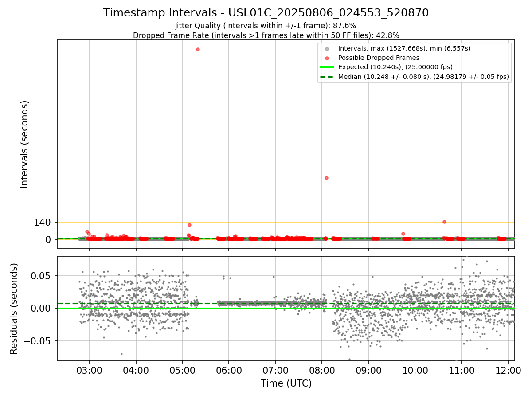Click the gray dot marker in the legend

[x=327, y=49]
